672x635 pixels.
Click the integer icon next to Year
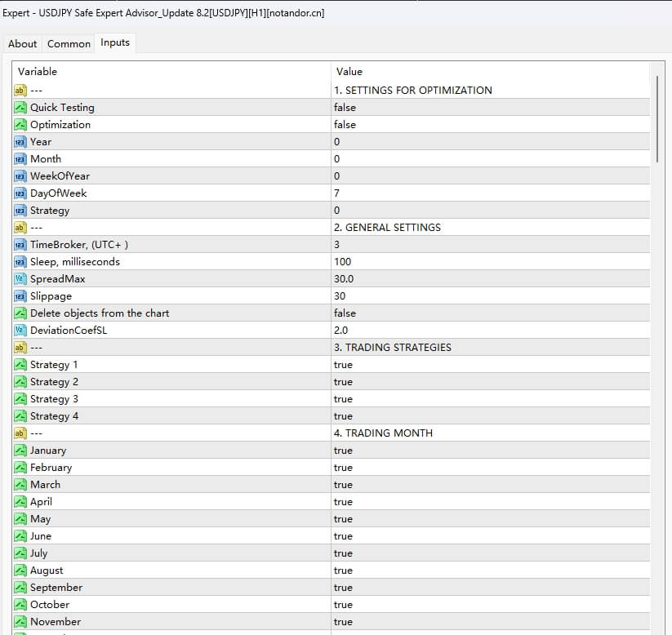(20, 142)
